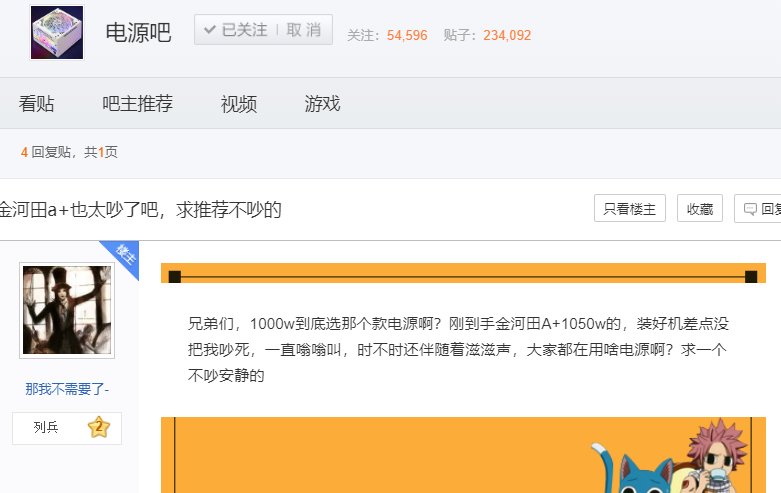This screenshot has width=781, height=493.
Task: Open the 游戏 tab
Action: click(322, 104)
